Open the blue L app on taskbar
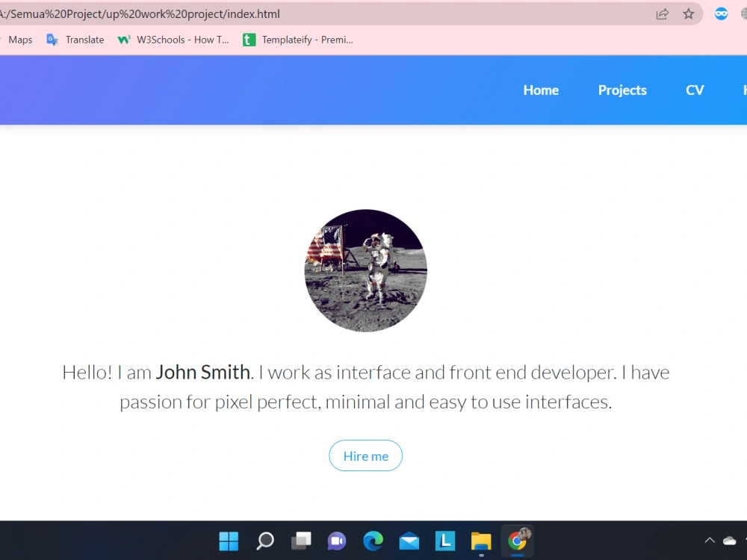The image size is (747, 560). tap(445, 541)
